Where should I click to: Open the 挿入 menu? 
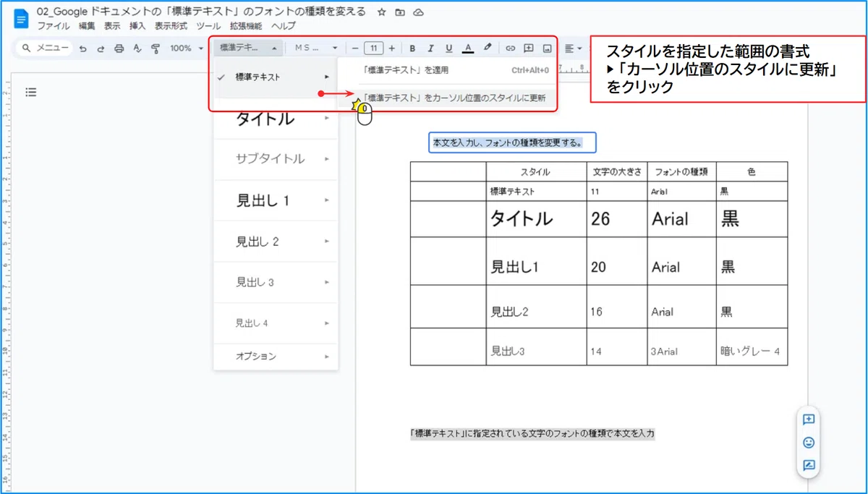pyautogui.click(x=137, y=26)
